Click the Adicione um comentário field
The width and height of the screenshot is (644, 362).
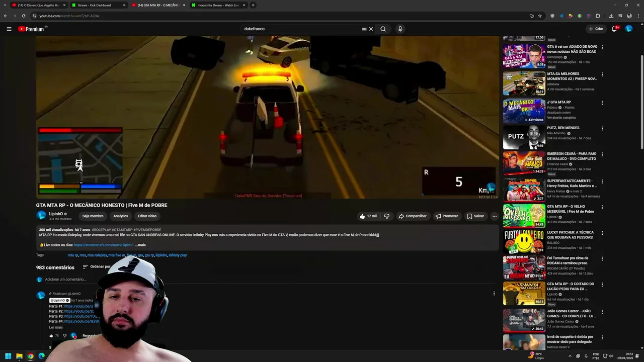[65, 280]
